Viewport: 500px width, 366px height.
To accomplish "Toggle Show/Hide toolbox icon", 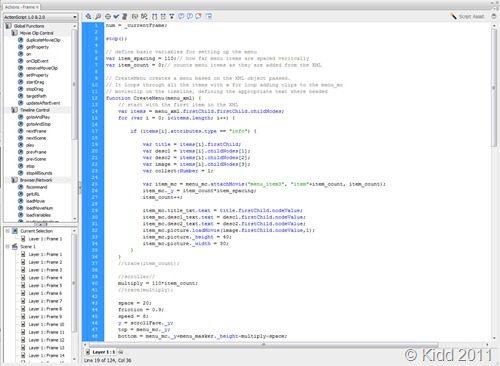I will click(x=209, y=16).
